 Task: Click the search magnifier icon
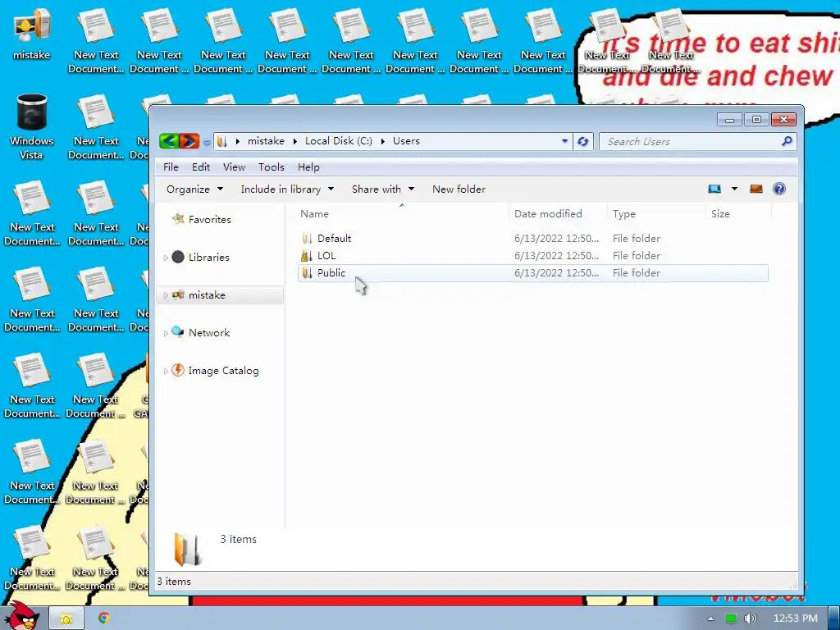tap(787, 141)
